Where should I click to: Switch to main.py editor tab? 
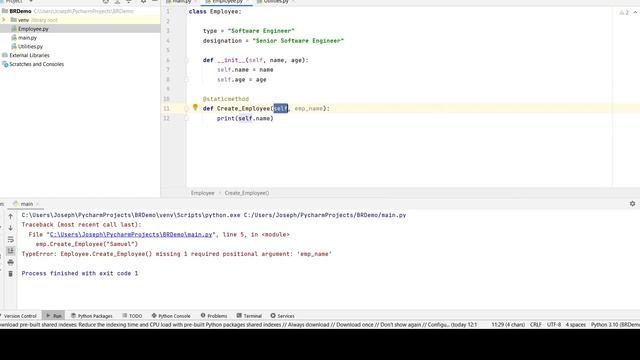[182, 2]
